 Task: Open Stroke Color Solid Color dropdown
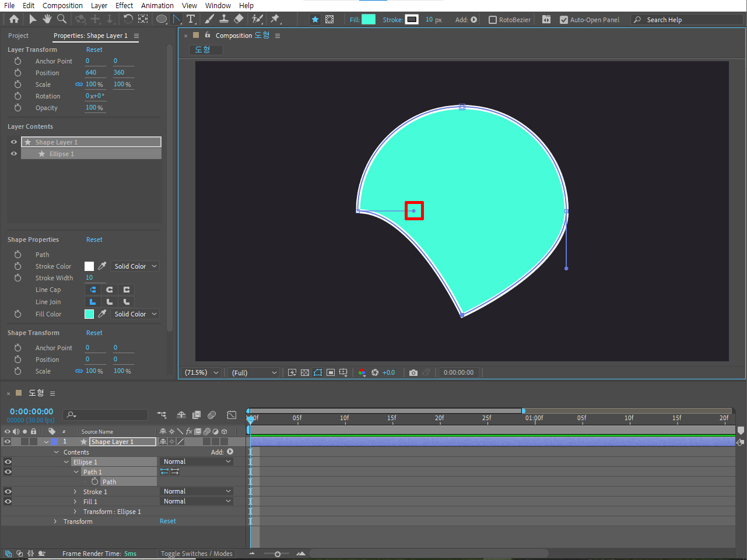[x=136, y=266]
